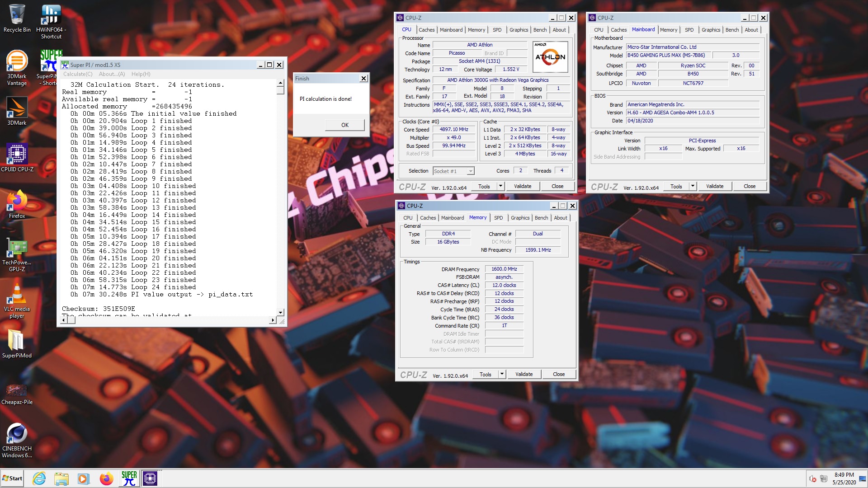Switch to Mainboard tab in top-left CPU-Z
868x488 pixels.
[x=451, y=30]
